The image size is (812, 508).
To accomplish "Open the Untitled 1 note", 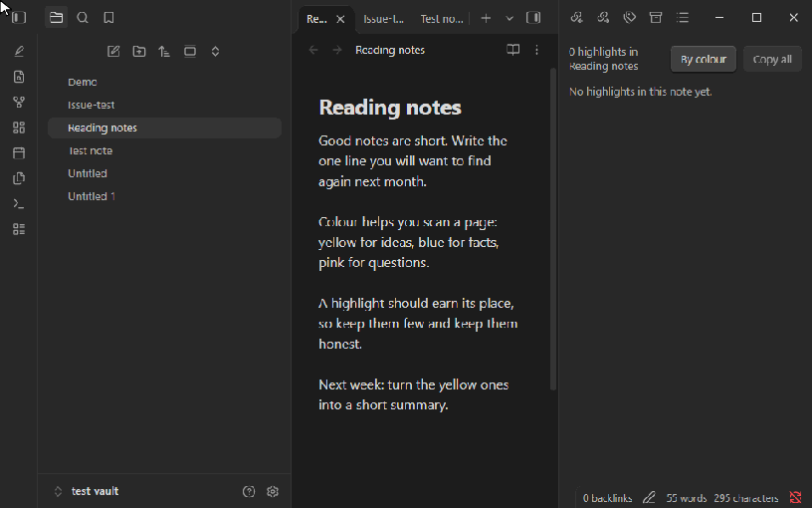I will click(x=164, y=196).
